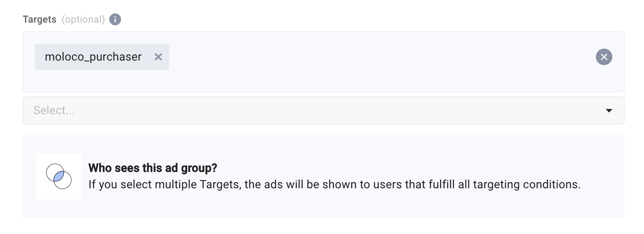Image resolution: width=644 pixels, height=234 pixels.
Task: Click the blue overlap in Venn diagram
Action: (59, 176)
